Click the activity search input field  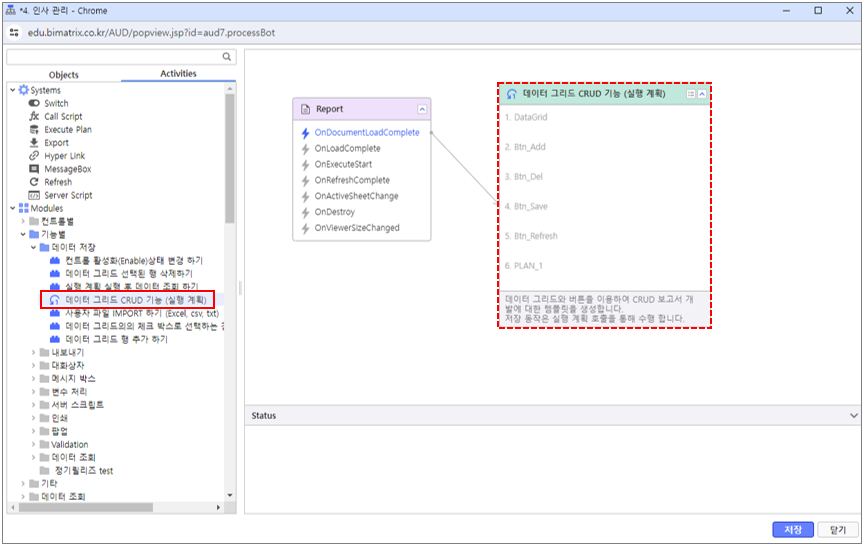112,57
